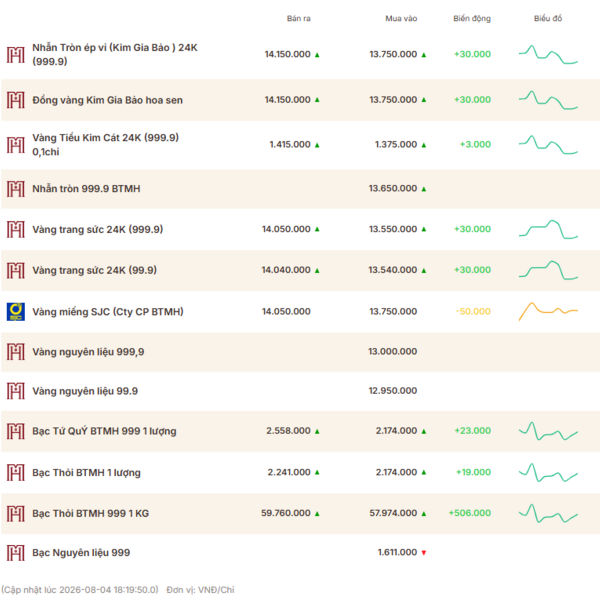Screen dimensions: 600x600
Task: Click logo next to Đồng vàng Kim Gia Bảo
Action: tap(16, 100)
